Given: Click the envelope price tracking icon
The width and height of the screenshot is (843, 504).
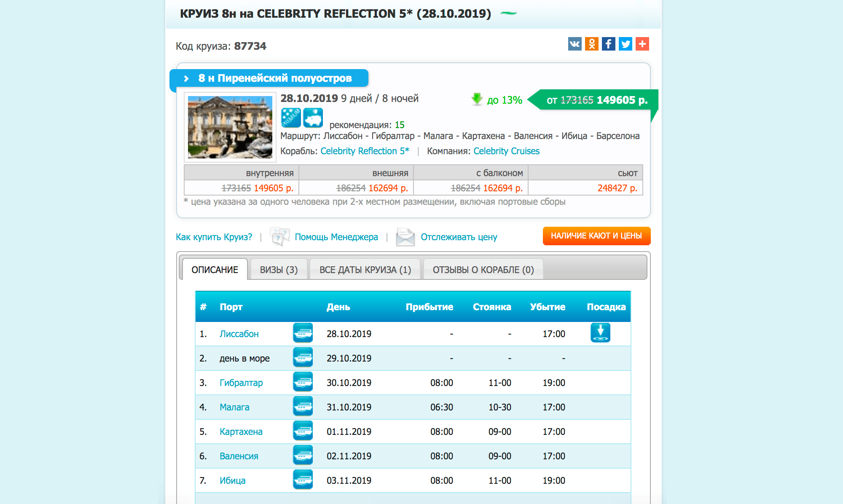Looking at the screenshot, I should (x=405, y=237).
